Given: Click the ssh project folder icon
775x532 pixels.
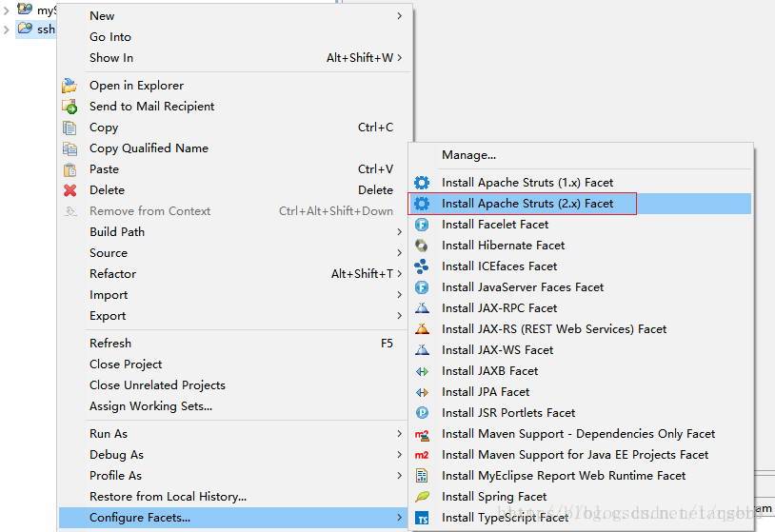Looking at the screenshot, I should [x=25, y=29].
